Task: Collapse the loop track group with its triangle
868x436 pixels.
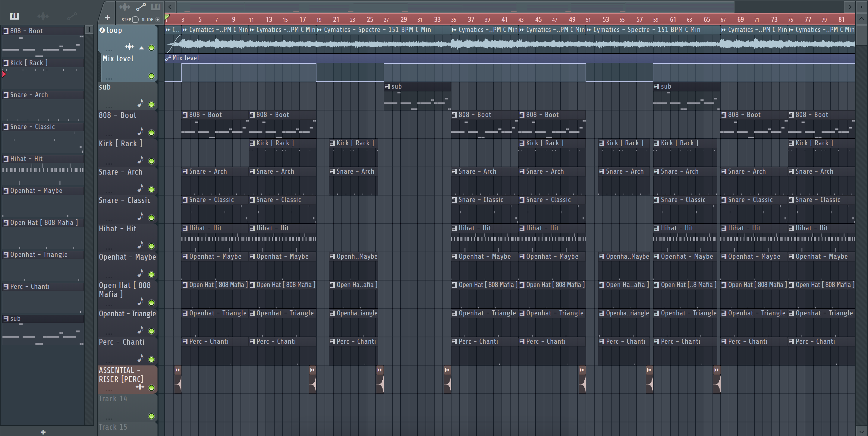Action: coord(142,48)
